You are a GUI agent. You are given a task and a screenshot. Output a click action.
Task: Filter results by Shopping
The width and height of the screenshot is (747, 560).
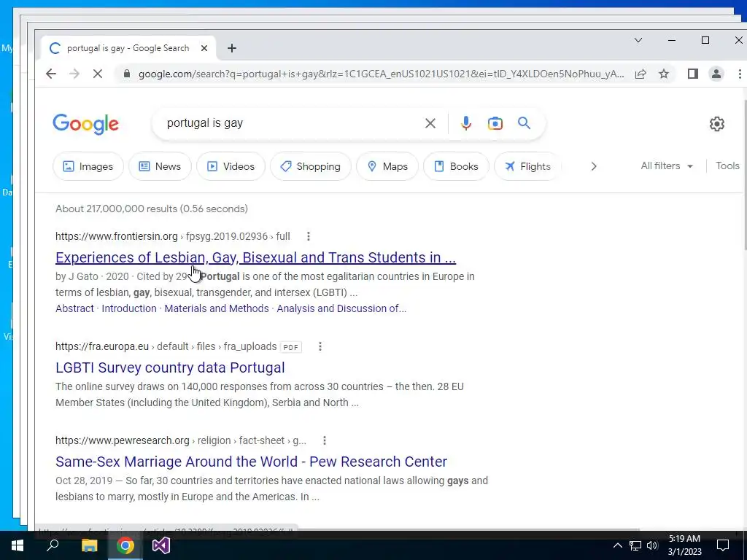(x=310, y=166)
